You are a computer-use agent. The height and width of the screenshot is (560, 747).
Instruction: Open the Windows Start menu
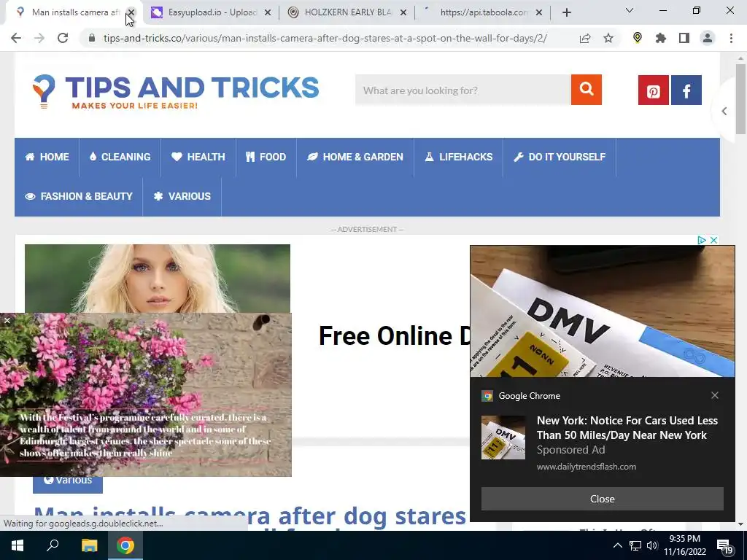pos(18,545)
